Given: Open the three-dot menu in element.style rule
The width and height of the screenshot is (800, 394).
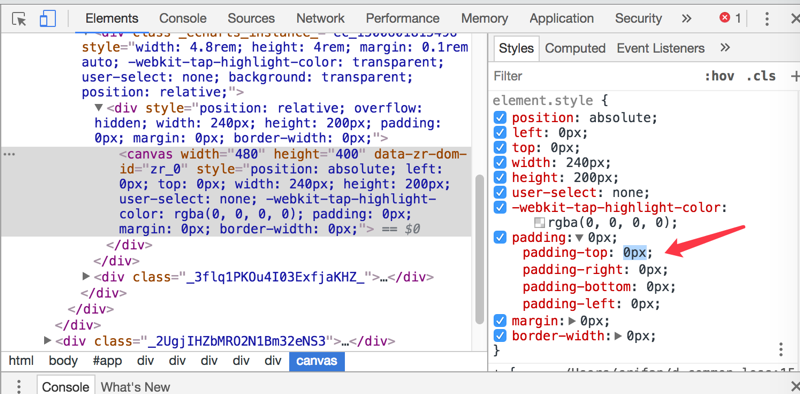Looking at the screenshot, I should click(x=781, y=350).
